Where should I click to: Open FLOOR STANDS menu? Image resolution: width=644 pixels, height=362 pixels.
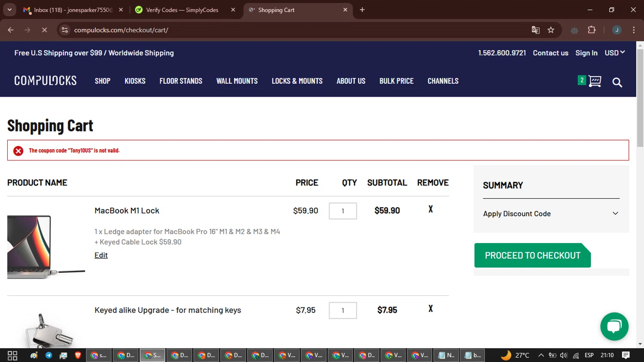[181, 81]
